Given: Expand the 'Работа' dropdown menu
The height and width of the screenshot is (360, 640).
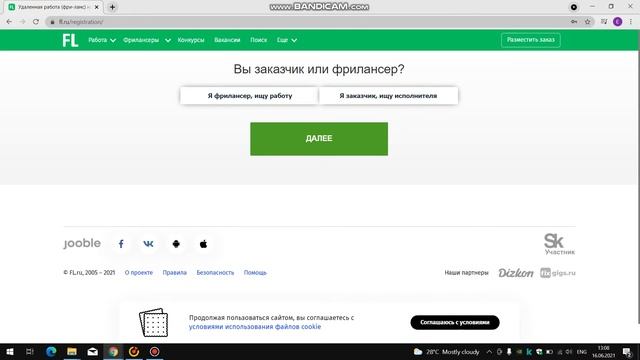Looking at the screenshot, I should (x=102, y=40).
